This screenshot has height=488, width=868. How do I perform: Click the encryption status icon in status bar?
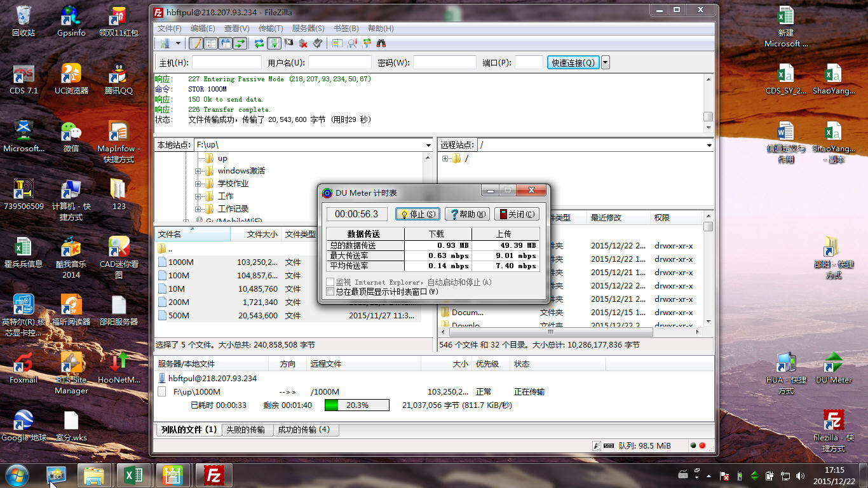(x=596, y=445)
